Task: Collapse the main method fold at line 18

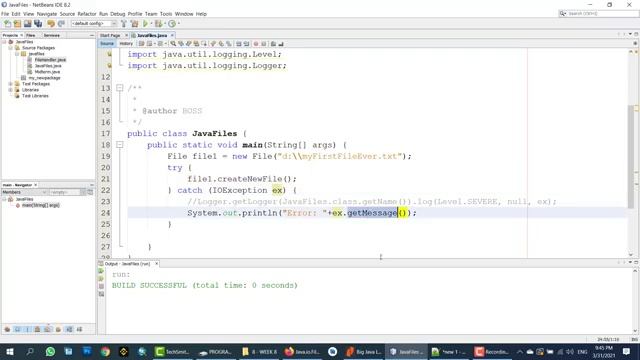Action: 120,144
